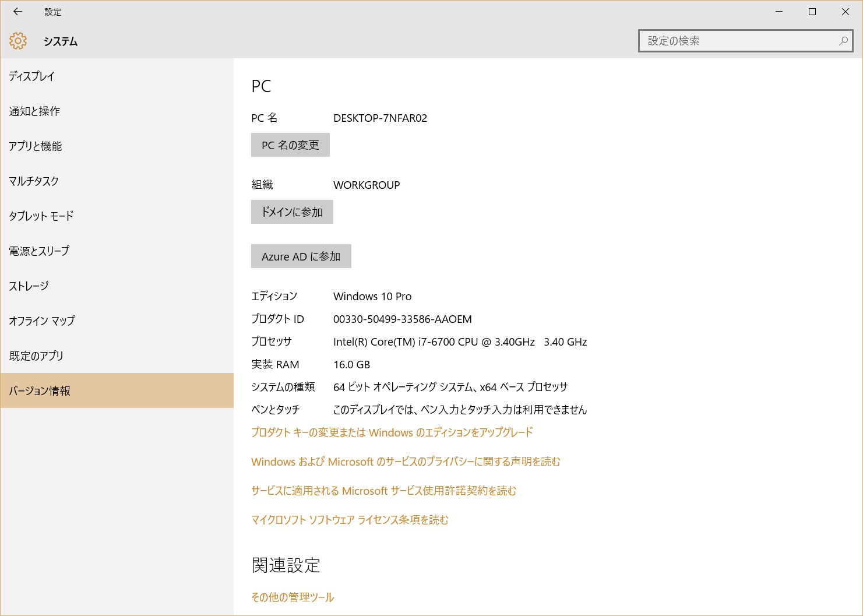Image resolution: width=863 pixels, height=616 pixels.
Task: Click the Azure AD に参加 button
Action: (301, 256)
